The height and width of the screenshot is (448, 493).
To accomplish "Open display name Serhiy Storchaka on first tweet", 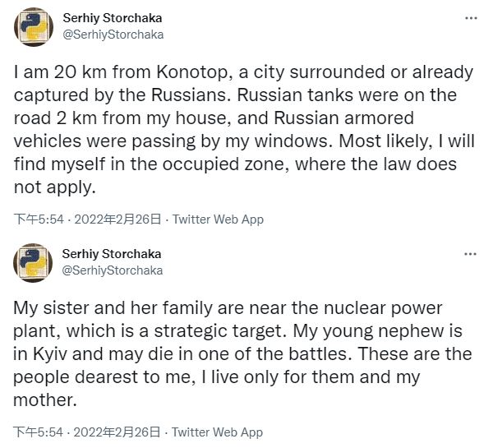I will pos(113,18).
